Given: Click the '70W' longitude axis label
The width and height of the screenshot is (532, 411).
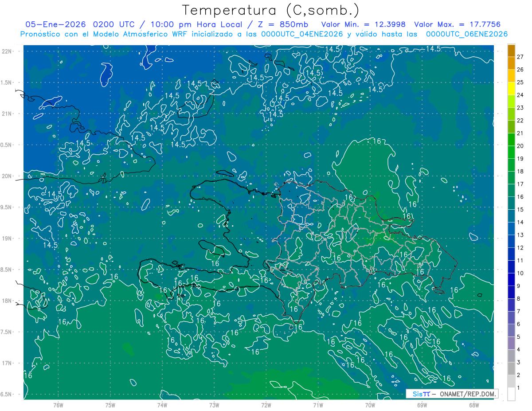Looking at the screenshot, I should click(x=370, y=405).
